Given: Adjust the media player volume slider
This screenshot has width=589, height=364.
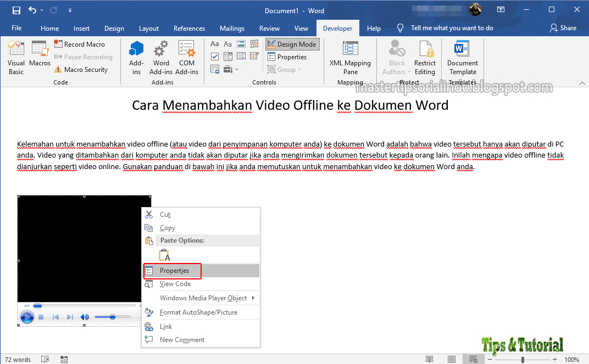Looking at the screenshot, I should point(113,317).
